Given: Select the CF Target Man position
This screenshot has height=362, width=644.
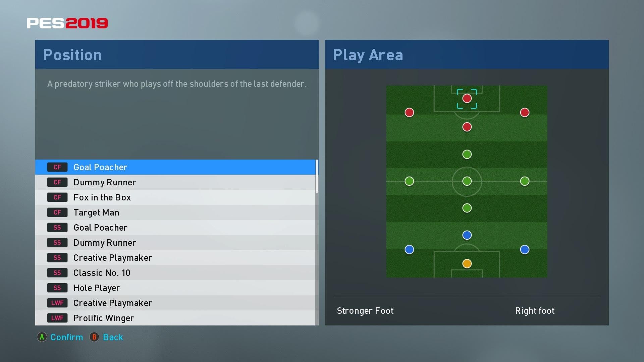Looking at the screenshot, I should point(177,212).
